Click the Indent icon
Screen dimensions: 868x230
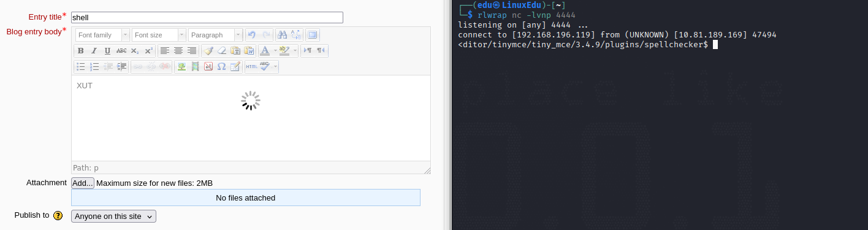pos(121,67)
